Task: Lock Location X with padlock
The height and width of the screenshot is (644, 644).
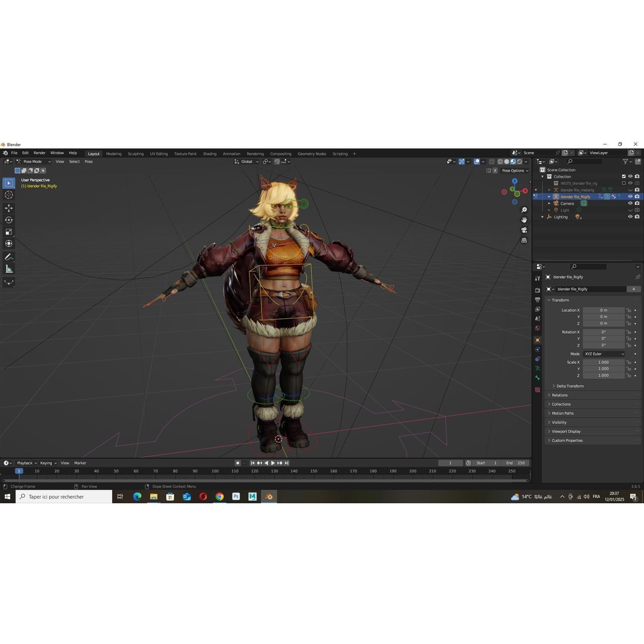Action: pyautogui.click(x=628, y=311)
